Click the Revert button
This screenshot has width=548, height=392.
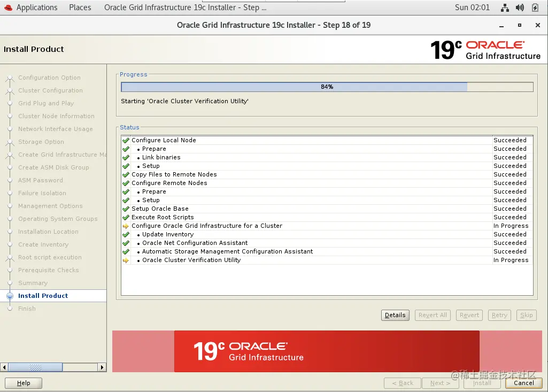pyautogui.click(x=469, y=315)
